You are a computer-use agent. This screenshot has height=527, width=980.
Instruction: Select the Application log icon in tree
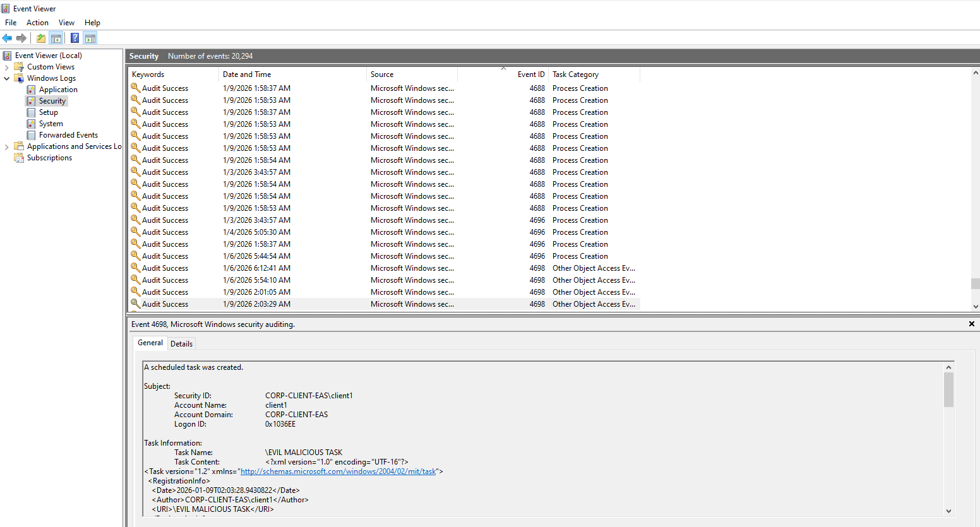coord(31,90)
